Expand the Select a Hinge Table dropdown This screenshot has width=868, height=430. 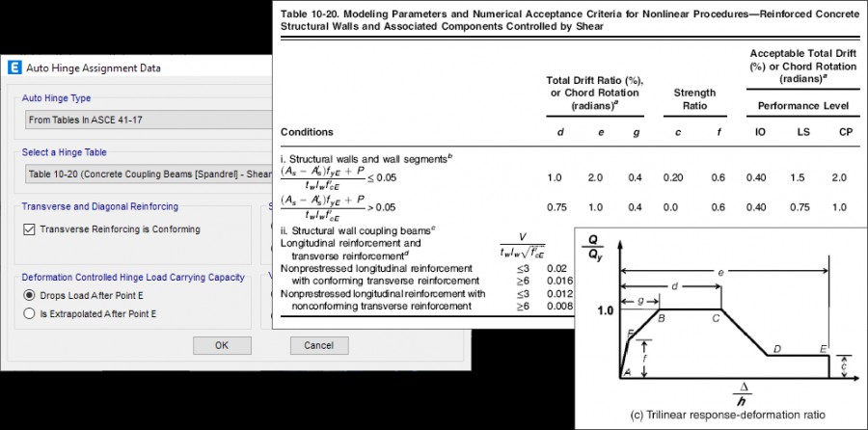[x=145, y=175]
